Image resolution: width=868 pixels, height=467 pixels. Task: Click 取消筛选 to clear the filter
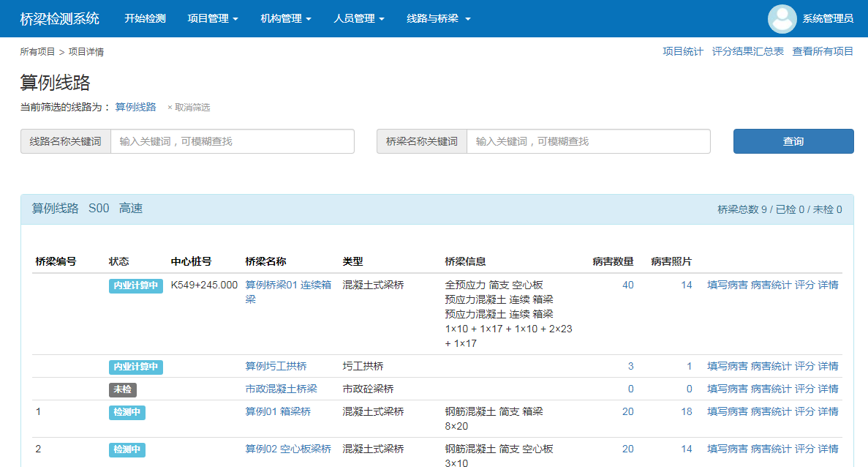tap(189, 108)
